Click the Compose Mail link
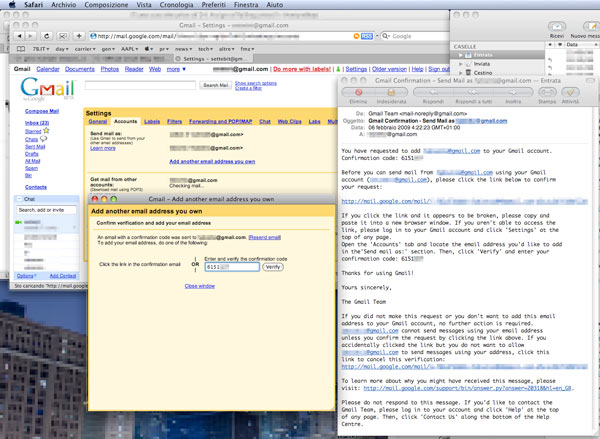Image resolution: width=600 pixels, height=439 pixels. (42, 111)
